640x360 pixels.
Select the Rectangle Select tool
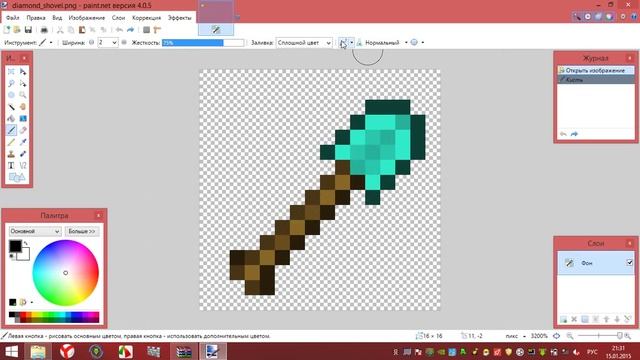[x=11, y=71]
